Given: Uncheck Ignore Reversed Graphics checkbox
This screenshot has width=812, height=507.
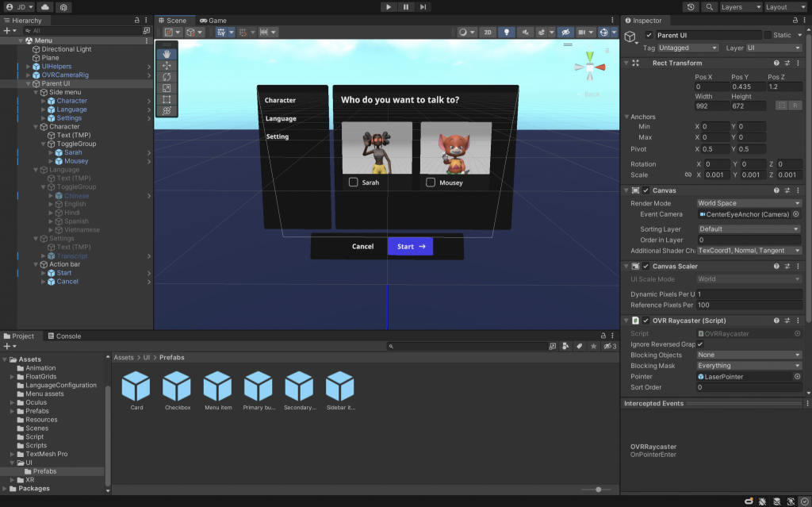Looking at the screenshot, I should pyautogui.click(x=700, y=344).
